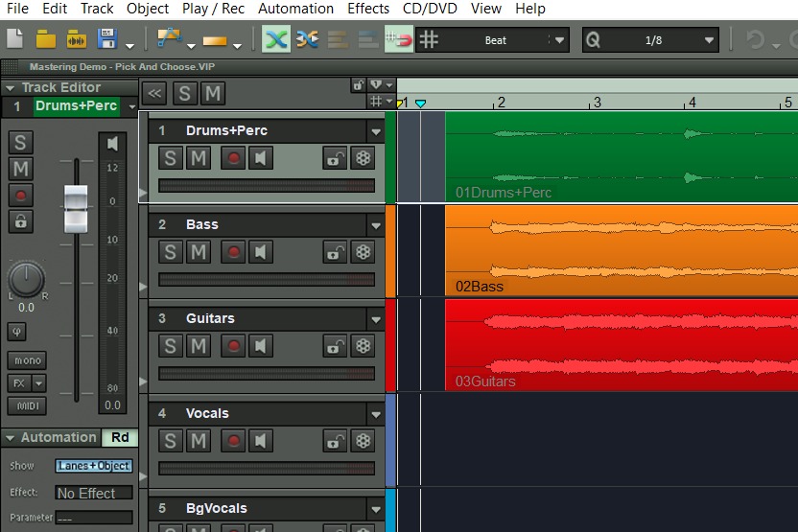Select the 01Drums+Perc audio clip

point(621,156)
